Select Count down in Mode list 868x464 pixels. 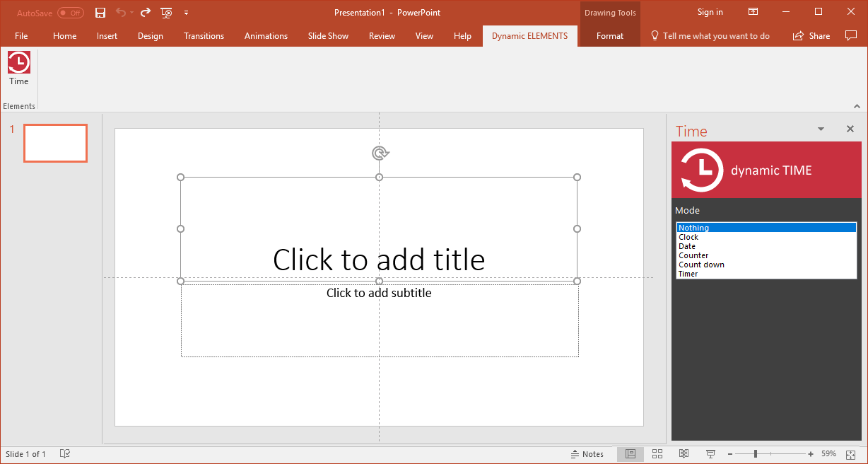click(701, 265)
